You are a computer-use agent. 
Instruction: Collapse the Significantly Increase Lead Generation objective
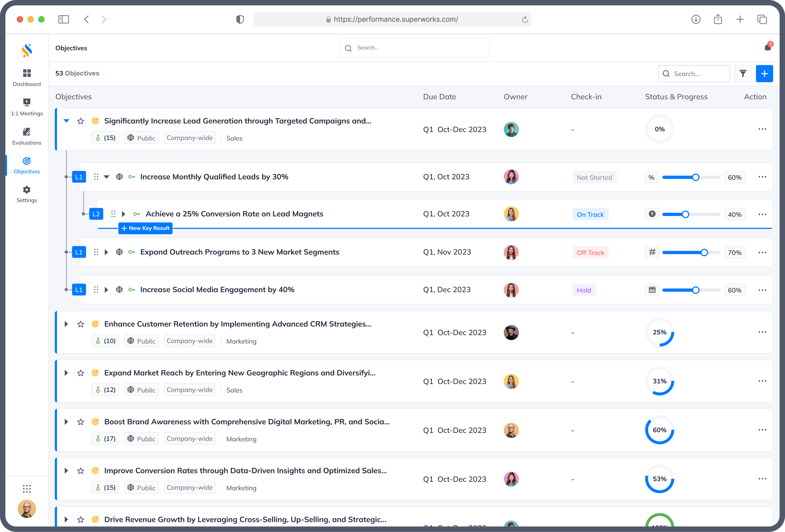(x=66, y=120)
